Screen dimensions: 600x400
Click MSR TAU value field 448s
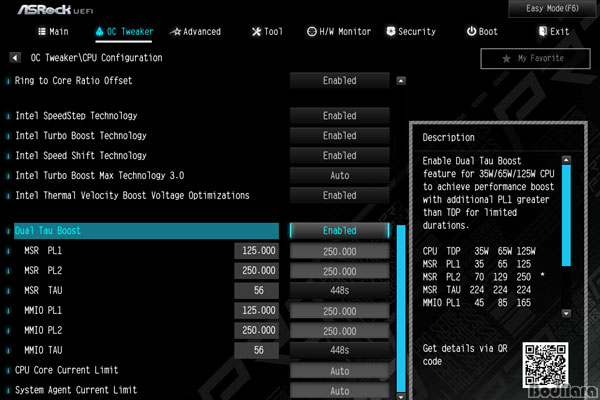point(339,291)
